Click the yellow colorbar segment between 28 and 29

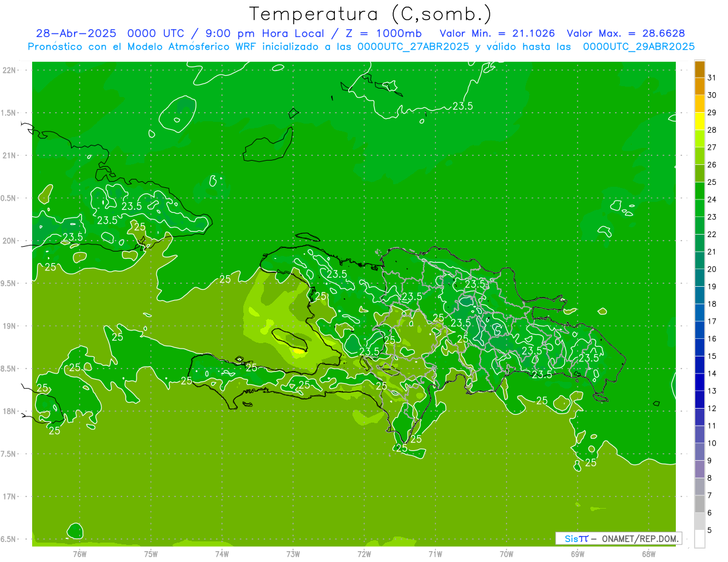coord(699,121)
